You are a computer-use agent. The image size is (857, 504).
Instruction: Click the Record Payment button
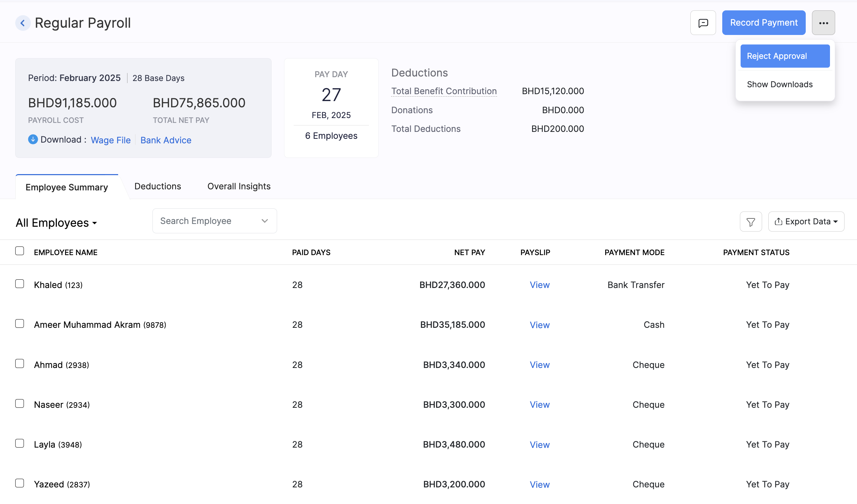pos(764,22)
